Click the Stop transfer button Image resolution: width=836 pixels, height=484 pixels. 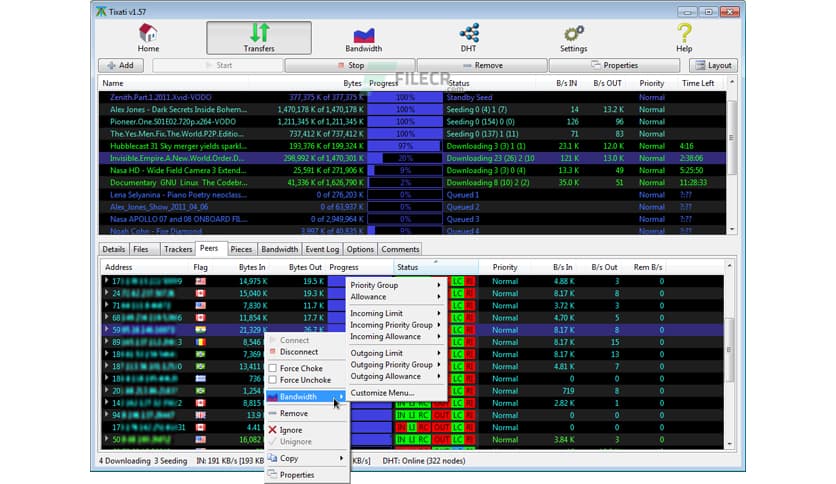coord(349,65)
